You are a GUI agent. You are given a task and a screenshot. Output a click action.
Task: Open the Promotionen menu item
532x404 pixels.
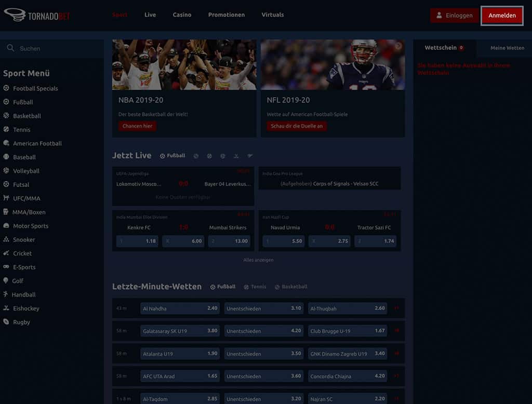coord(227,15)
